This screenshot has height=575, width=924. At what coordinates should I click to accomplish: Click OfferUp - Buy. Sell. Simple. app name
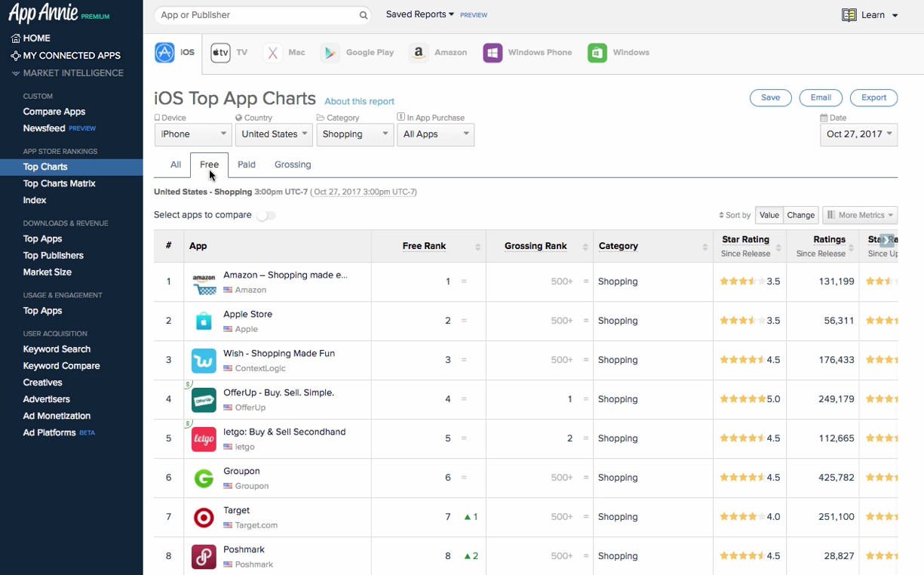click(x=278, y=392)
